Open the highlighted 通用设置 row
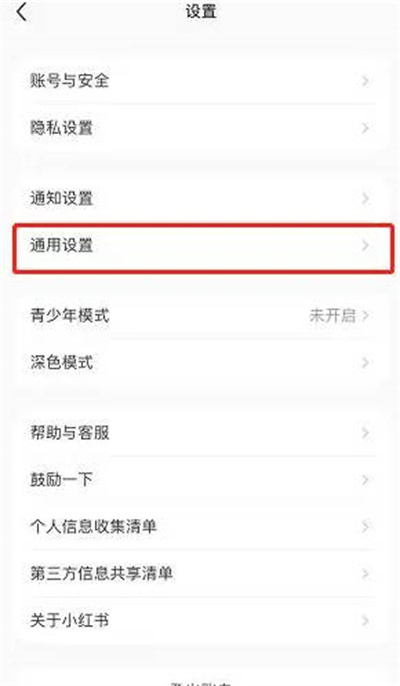This screenshot has height=686, width=400. [203, 246]
